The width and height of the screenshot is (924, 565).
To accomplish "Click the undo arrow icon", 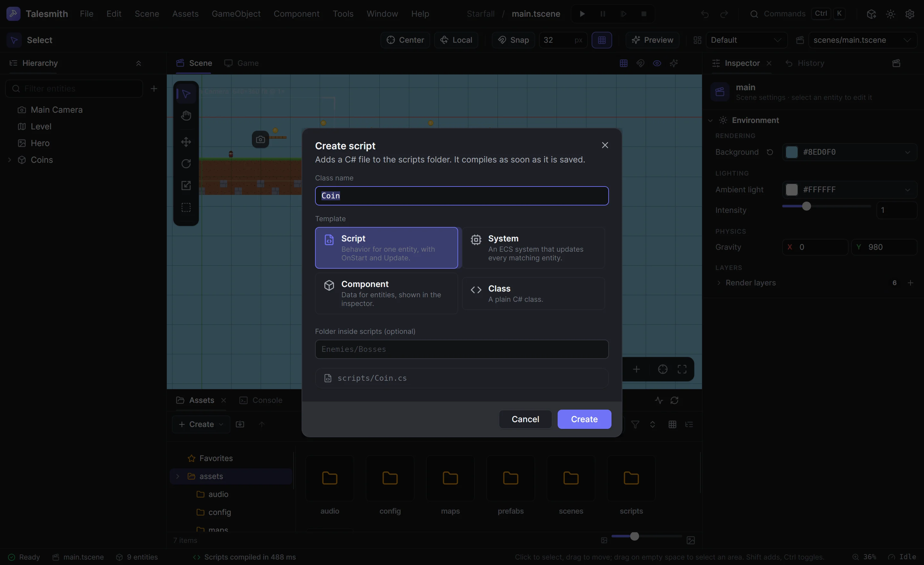I will (x=705, y=14).
